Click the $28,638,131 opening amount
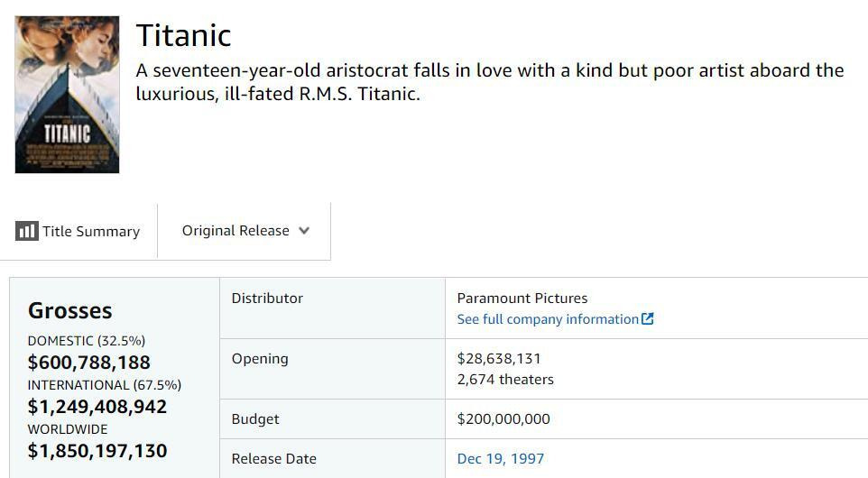Image resolution: width=868 pixels, height=478 pixels. pyautogui.click(x=499, y=359)
